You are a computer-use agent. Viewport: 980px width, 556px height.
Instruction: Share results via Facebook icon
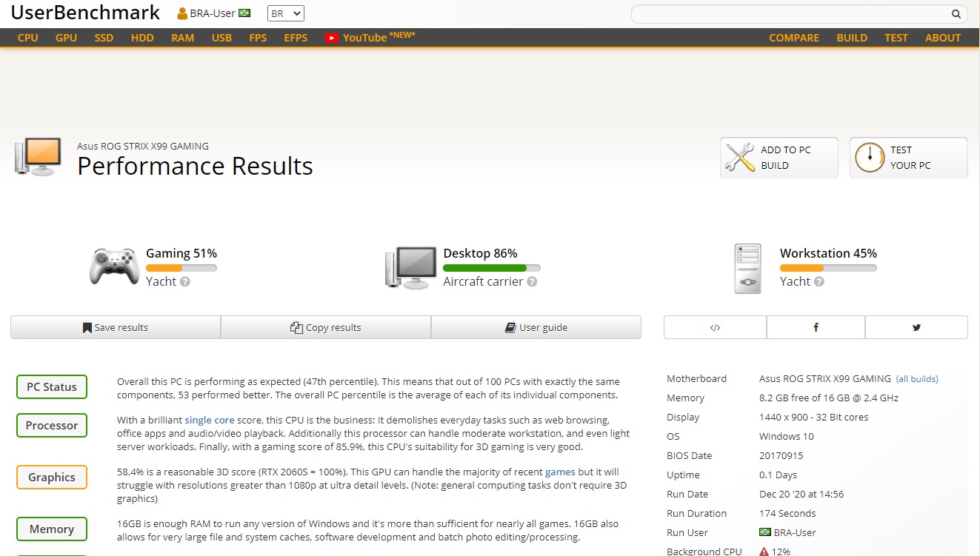816,327
